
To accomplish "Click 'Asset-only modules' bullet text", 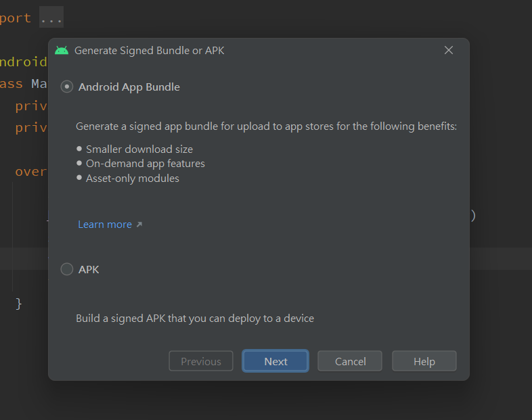I will pos(132,179).
